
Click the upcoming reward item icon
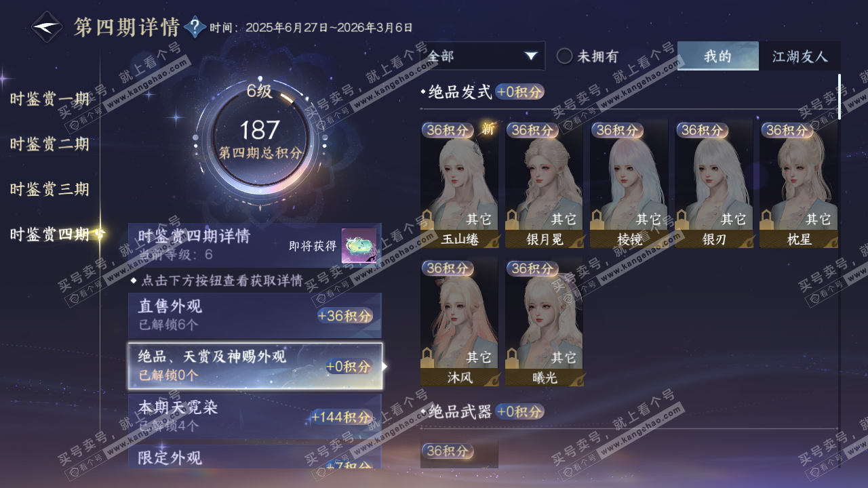point(359,246)
